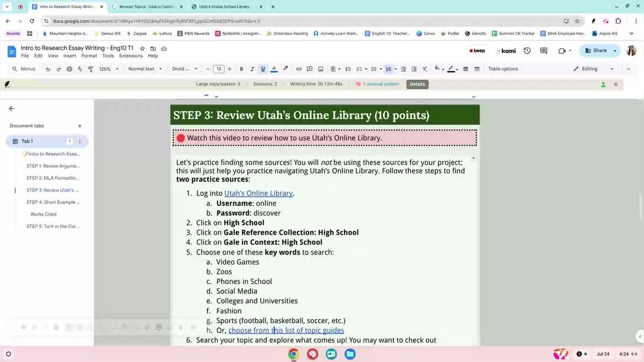Star the document title

(x=143, y=48)
